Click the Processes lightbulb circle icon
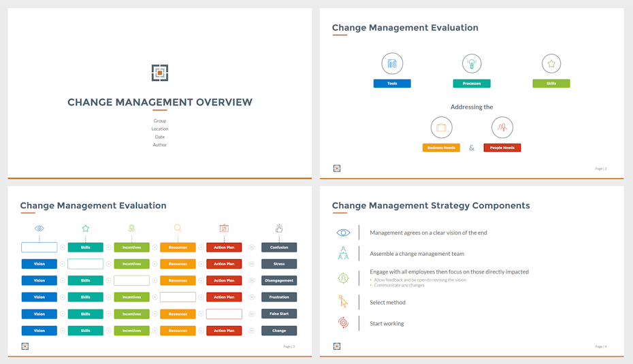Viewport: 633px width, 364px height. click(x=472, y=63)
